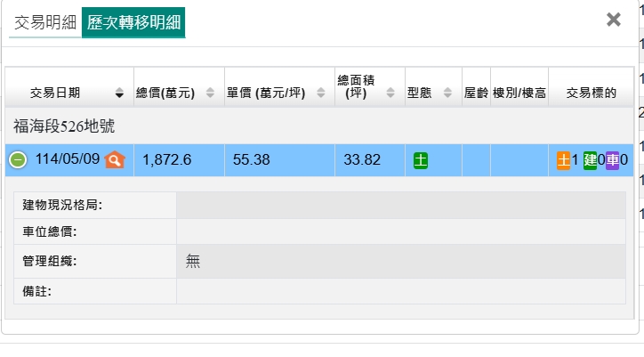Image resolution: width=644 pixels, height=357 pixels.
Task: Click the total price 1,872.6 cell
Action: [167, 161]
